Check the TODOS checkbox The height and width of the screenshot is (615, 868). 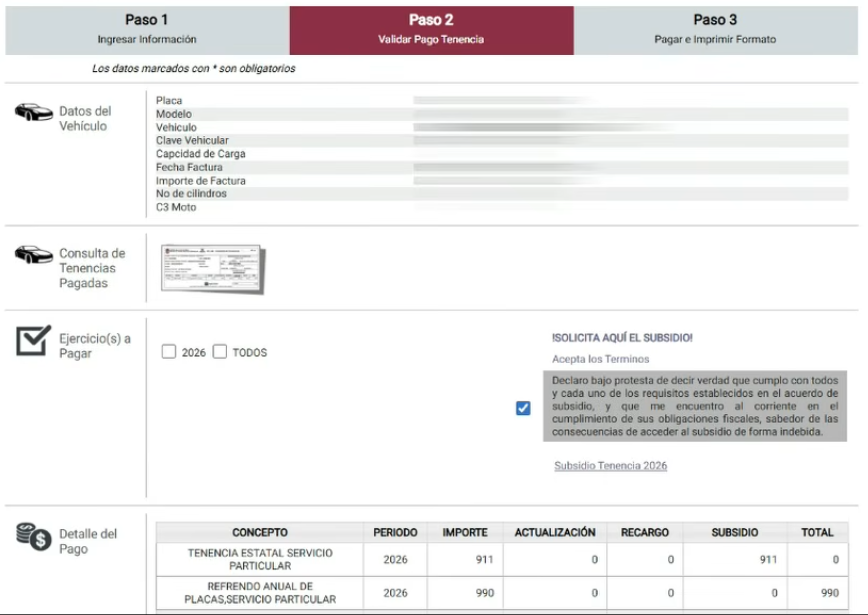220,352
